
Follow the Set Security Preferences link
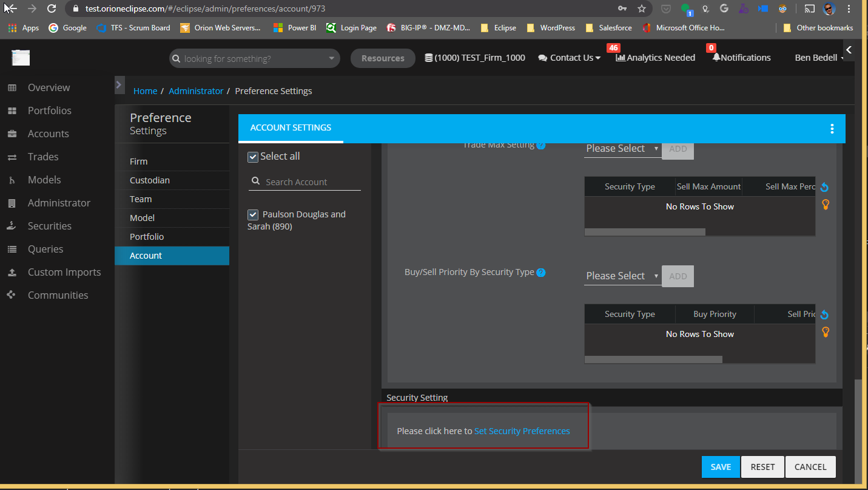[x=522, y=430]
